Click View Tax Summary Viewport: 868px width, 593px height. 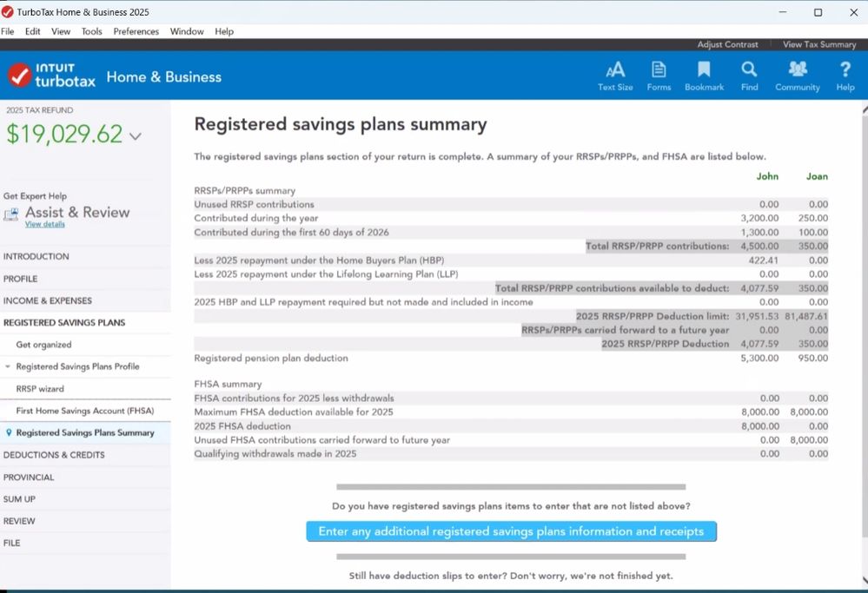818,44
